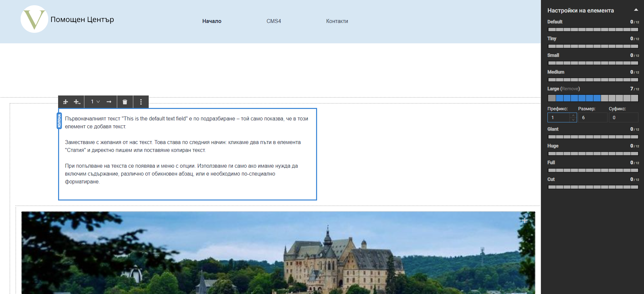Navigate to the Контакти page
Image resolution: width=644 pixels, height=294 pixels.
337,21
